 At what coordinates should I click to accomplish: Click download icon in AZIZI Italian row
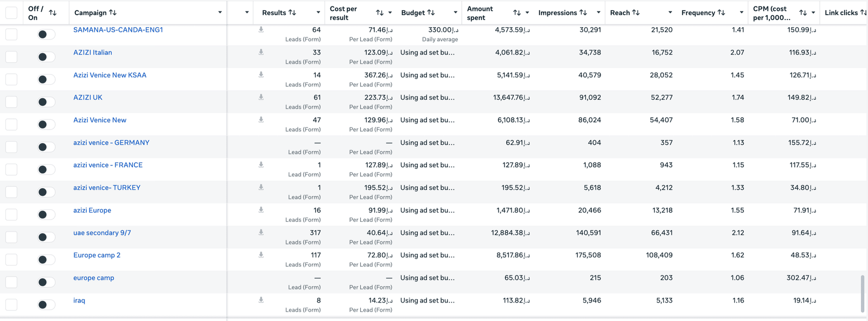pyautogui.click(x=261, y=53)
